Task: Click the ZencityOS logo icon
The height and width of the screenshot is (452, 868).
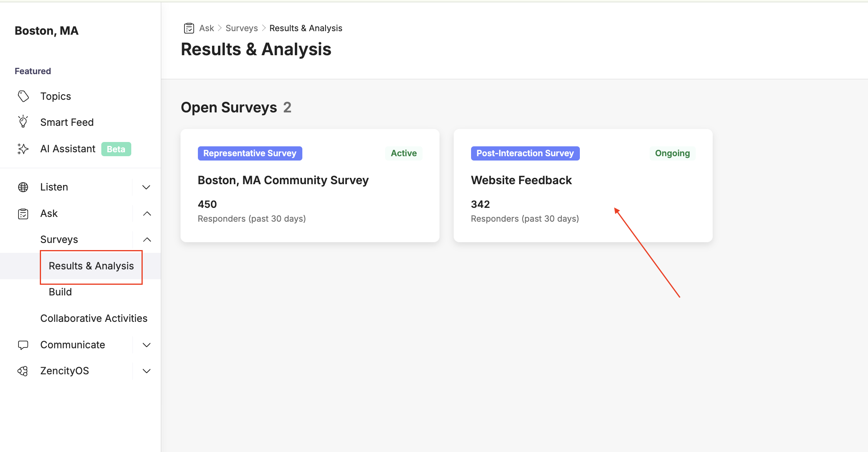Action: click(x=23, y=371)
